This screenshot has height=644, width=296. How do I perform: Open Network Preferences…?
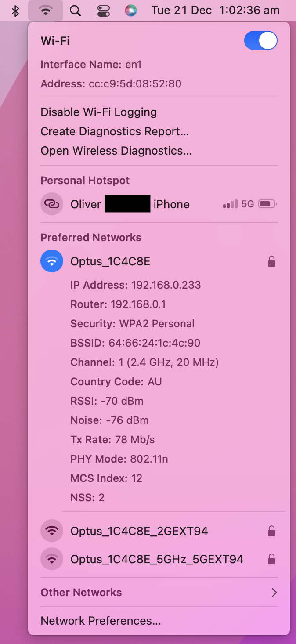pos(101,621)
